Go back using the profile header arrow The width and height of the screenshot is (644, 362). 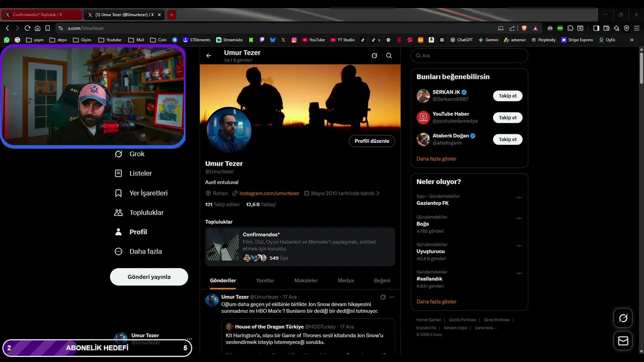point(209,56)
